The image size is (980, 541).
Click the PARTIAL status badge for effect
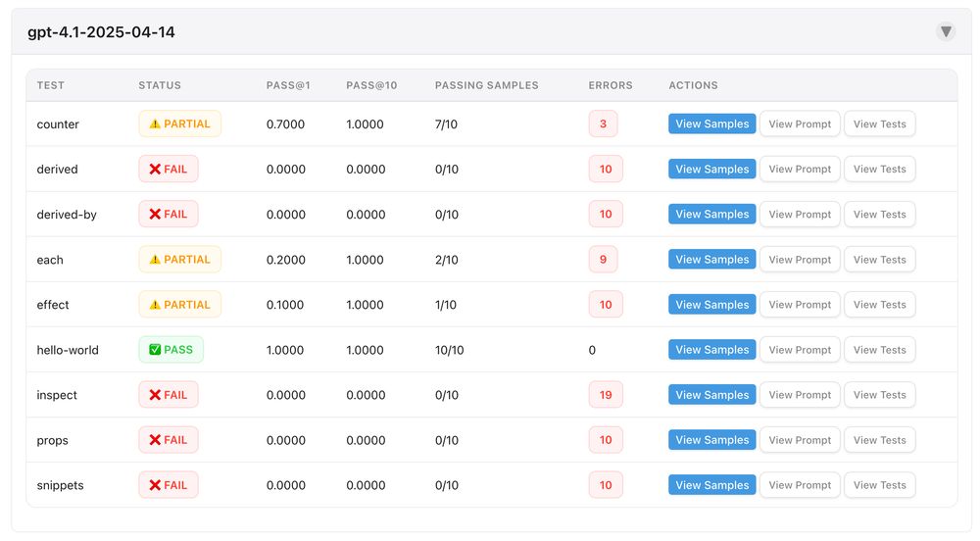[x=179, y=304]
